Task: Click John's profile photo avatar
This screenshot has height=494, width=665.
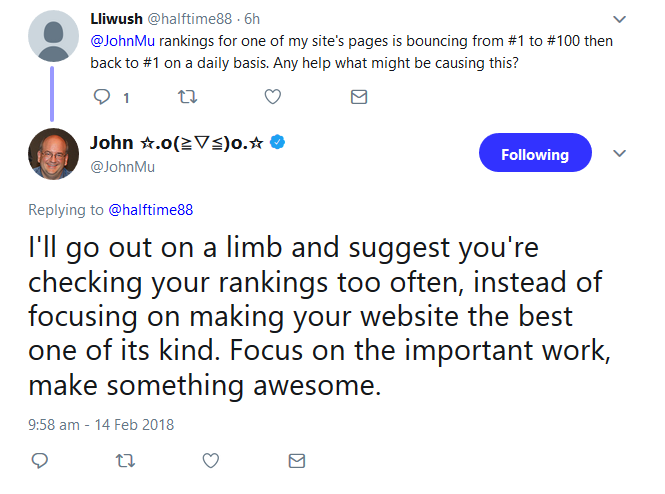Action: pyautogui.click(x=53, y=154)
